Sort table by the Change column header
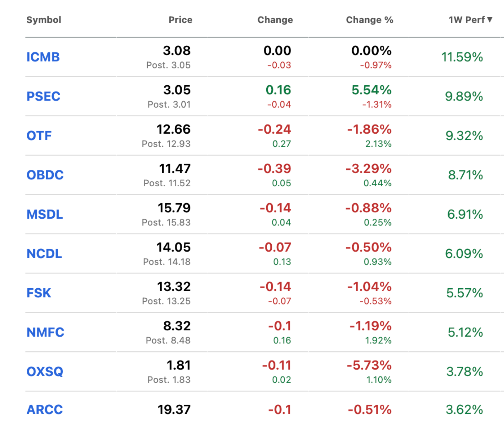 pos(275,20)
